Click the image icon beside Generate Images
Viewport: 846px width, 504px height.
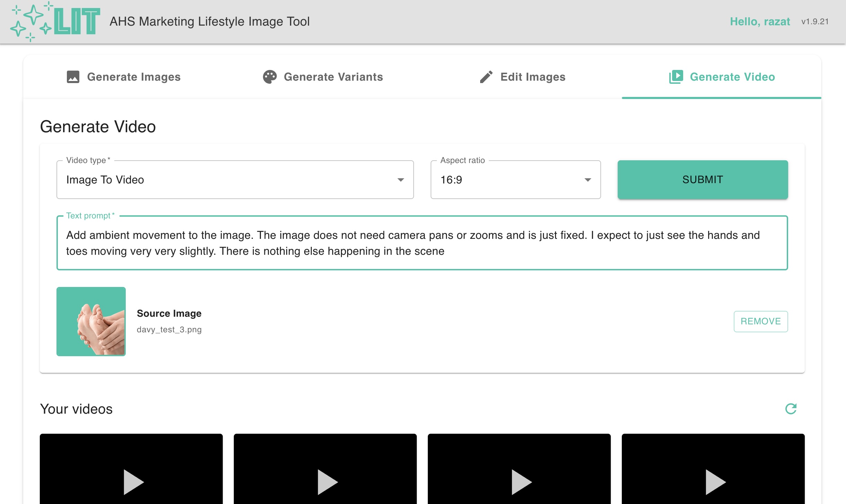coord(73,77)
